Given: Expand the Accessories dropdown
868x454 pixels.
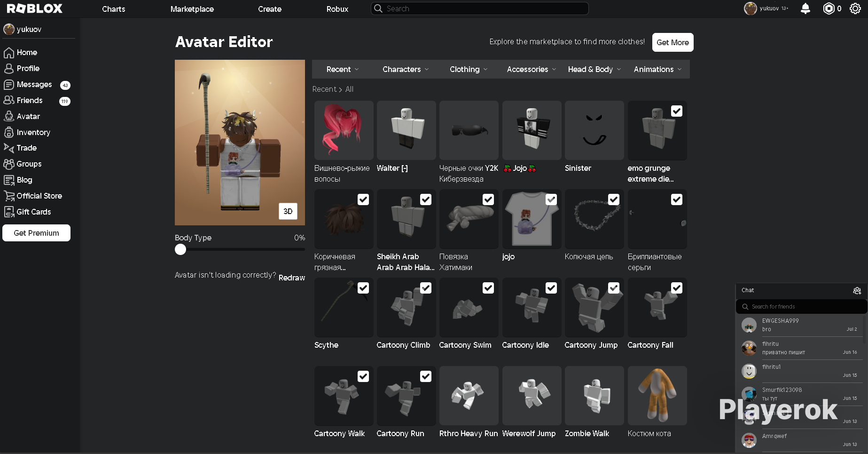Looking at the screenshot, I should point(532,69).
